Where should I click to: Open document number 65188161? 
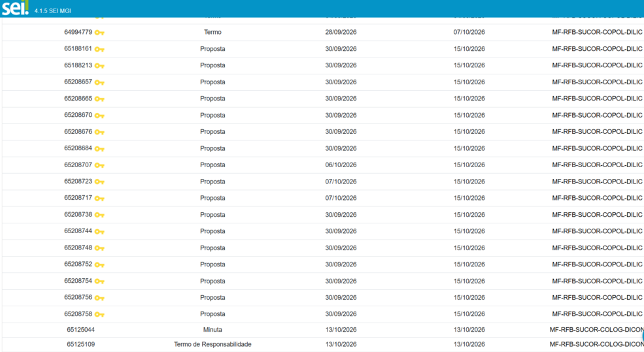click(78, 48)
